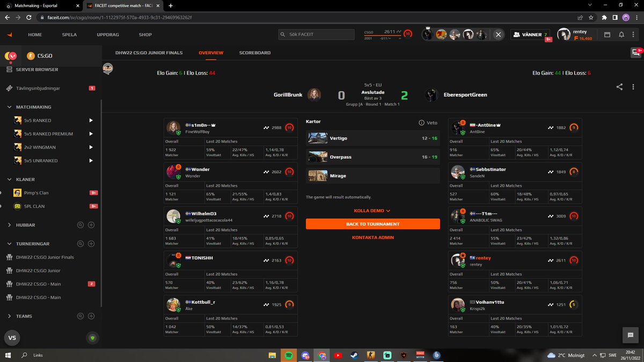
Task: Open File Explorer from the taskbar
Action: (272, 355)
